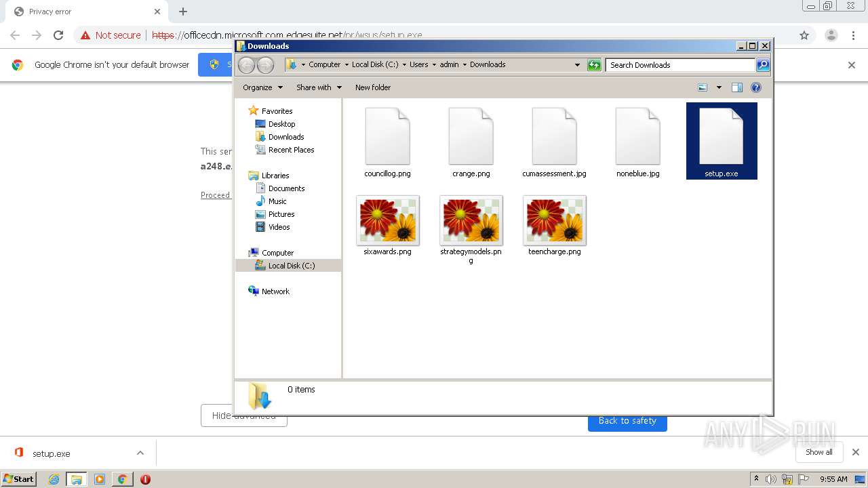The height and width of the screenshot is (488, 868).
Task: Reload the Chrome page
Action: [58, 35]
